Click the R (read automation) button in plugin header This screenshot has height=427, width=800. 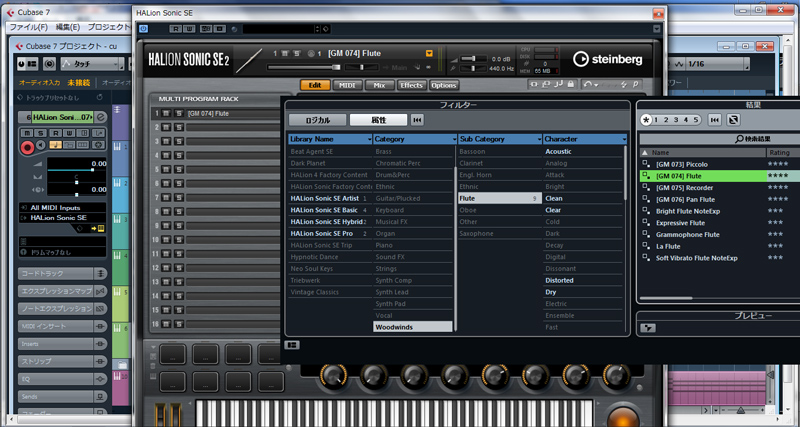(176, 29)
